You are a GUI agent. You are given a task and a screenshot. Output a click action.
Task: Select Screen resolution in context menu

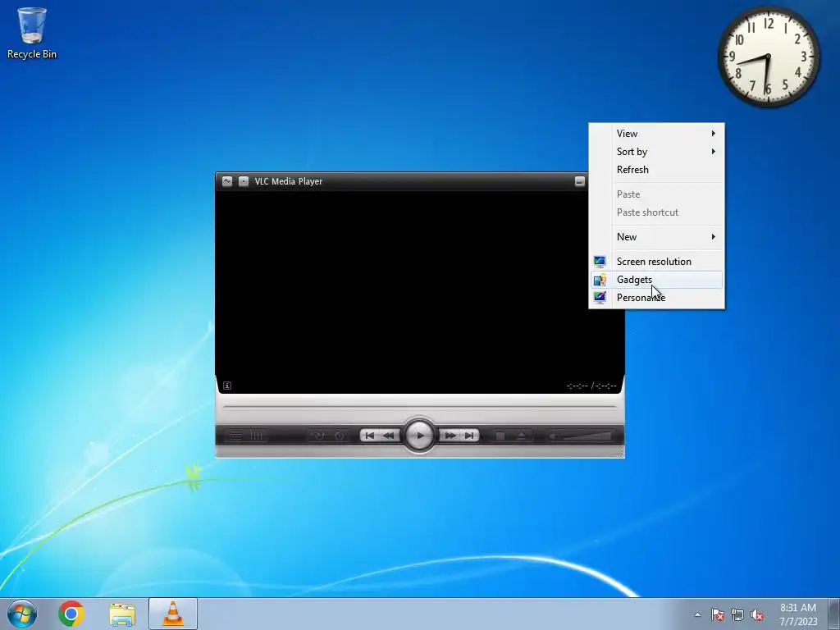pyautogui.click(x=657, y=262)
